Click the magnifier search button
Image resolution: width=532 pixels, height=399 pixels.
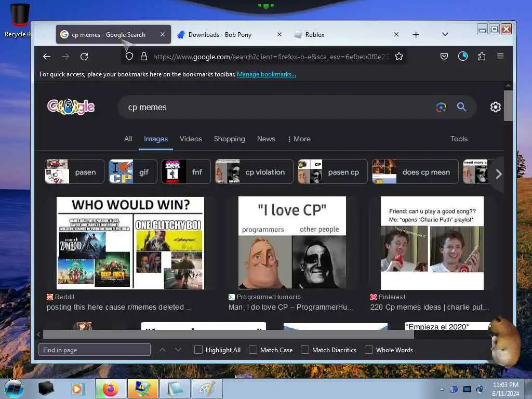461,107
